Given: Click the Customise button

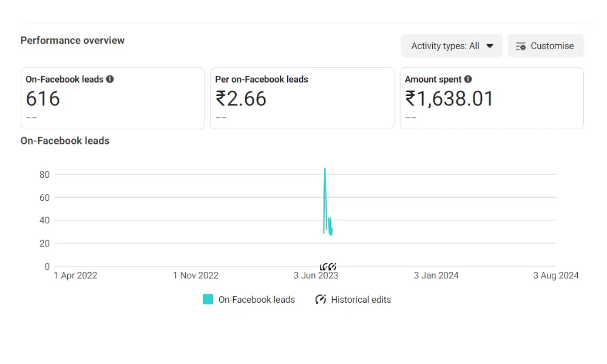Looking at the screenshot, I should click(546, 45).
